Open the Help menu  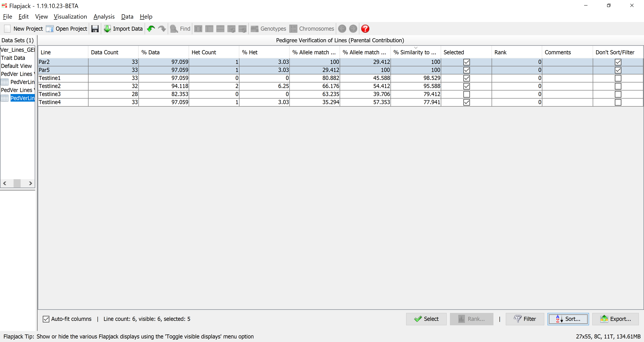tap(146, 16)
